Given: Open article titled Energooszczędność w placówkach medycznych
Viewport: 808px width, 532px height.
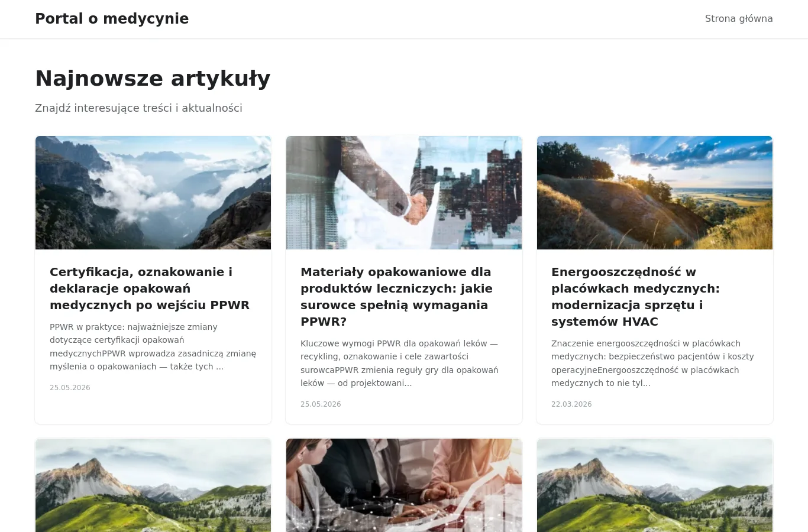Looking at the screenshot, I should [635, 297].
